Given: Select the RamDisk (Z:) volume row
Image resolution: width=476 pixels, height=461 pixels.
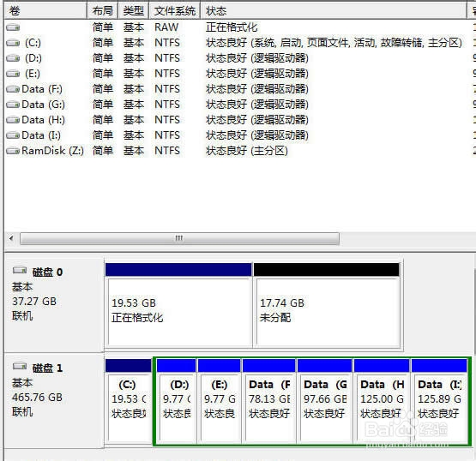Looking at the screenshot, I should (x=240, y=151).
